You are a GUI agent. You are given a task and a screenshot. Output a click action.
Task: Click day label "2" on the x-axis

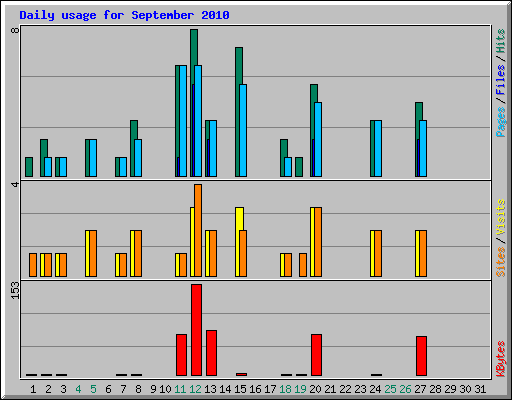coord(48,389)
